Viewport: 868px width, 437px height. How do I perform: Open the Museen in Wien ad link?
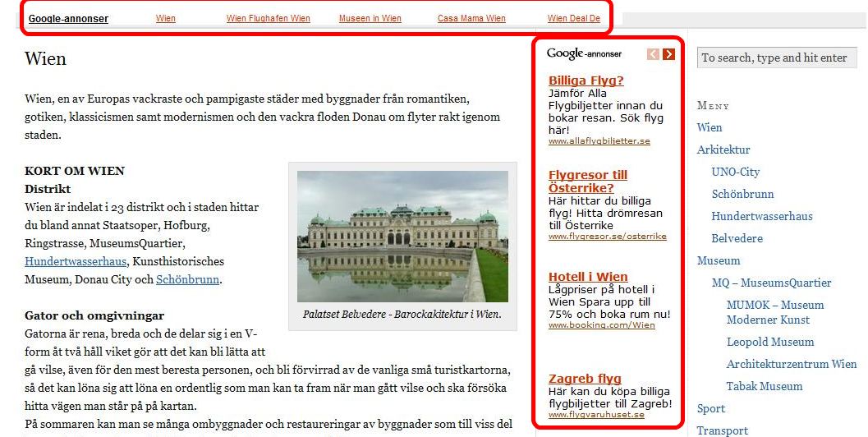370,18
